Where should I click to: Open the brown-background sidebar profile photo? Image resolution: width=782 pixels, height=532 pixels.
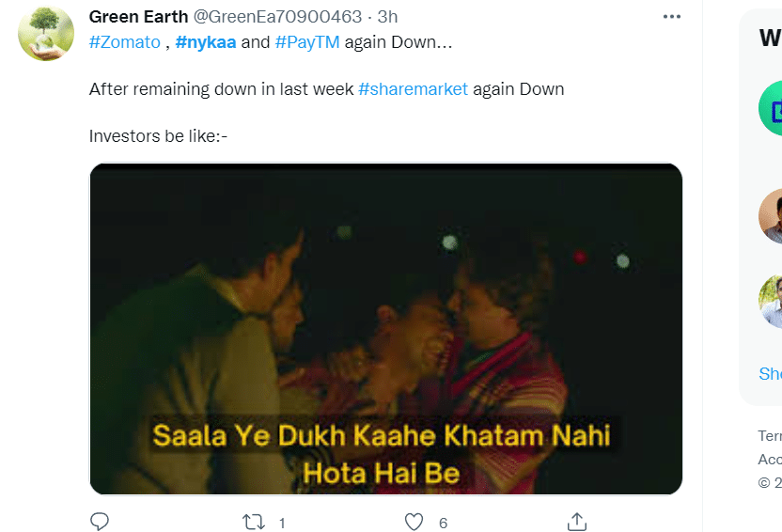click(773, 216)
